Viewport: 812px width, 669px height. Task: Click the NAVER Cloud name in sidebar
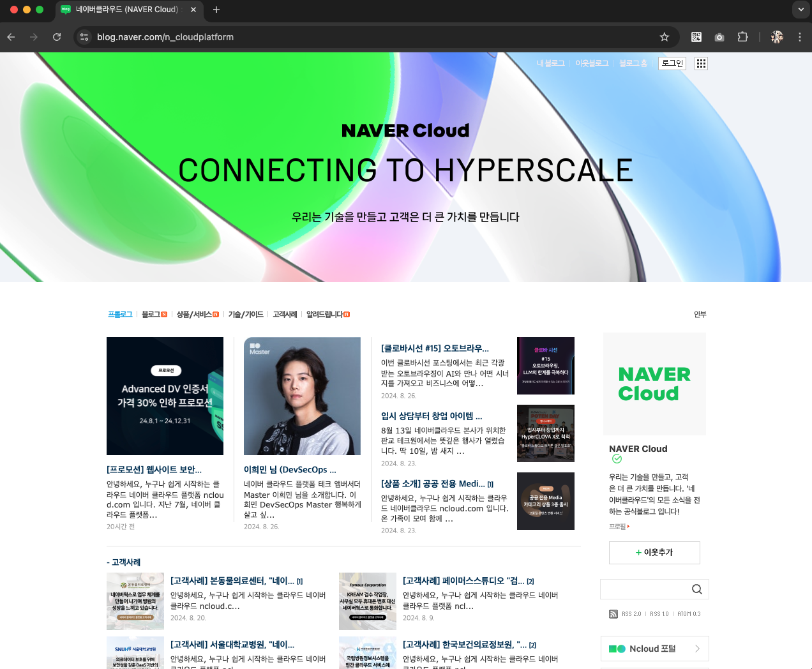[638, 449]
